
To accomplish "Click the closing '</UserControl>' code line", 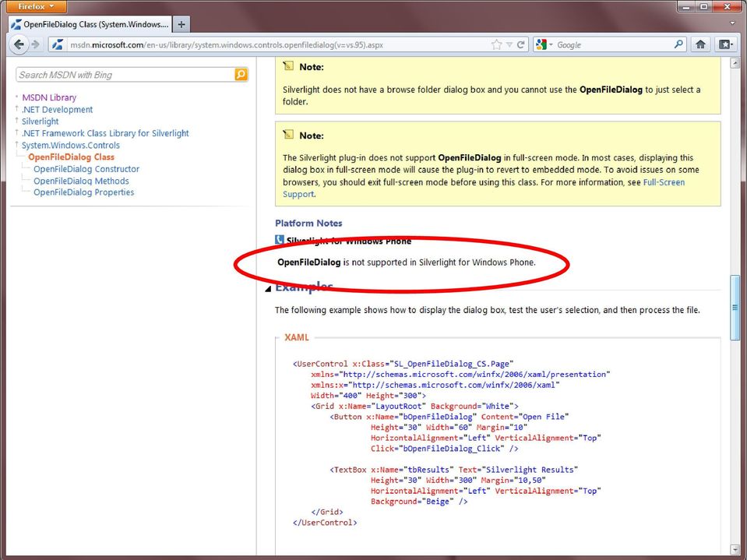I will 325,522.
